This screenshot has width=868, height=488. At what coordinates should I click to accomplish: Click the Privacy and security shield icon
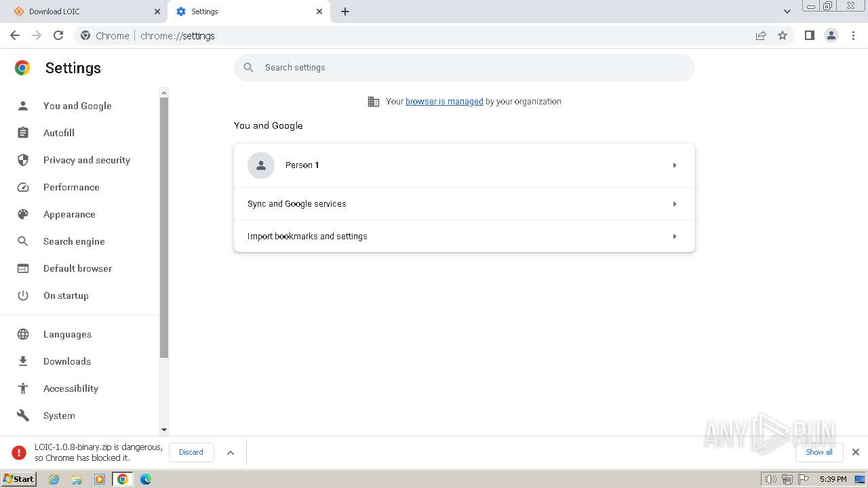tap(23, 160)
